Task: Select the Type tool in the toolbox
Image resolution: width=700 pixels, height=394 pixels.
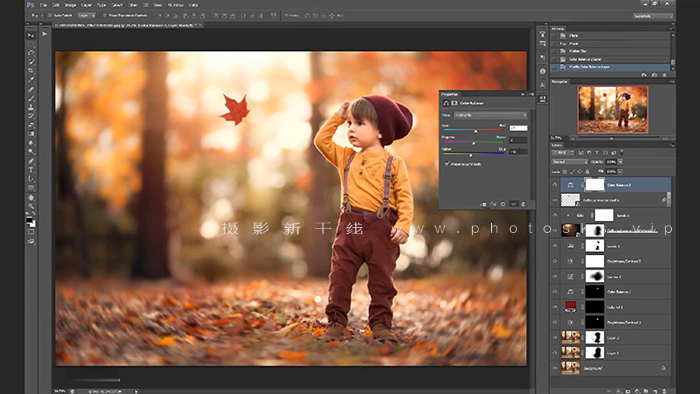Action: point(31,170)
